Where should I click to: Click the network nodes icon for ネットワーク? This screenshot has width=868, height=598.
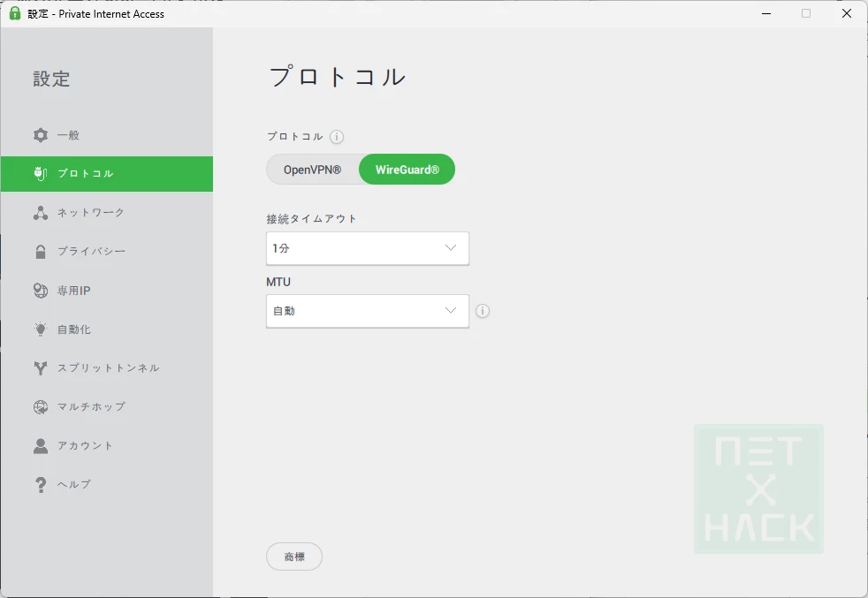click(x=41, y=213)
